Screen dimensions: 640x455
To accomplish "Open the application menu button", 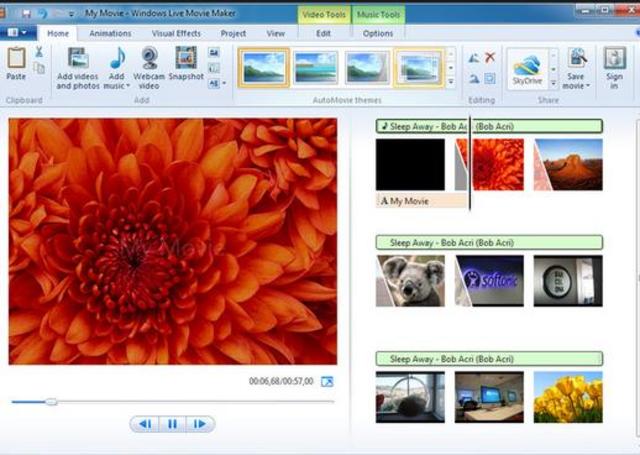I will [x=17, y=32].
